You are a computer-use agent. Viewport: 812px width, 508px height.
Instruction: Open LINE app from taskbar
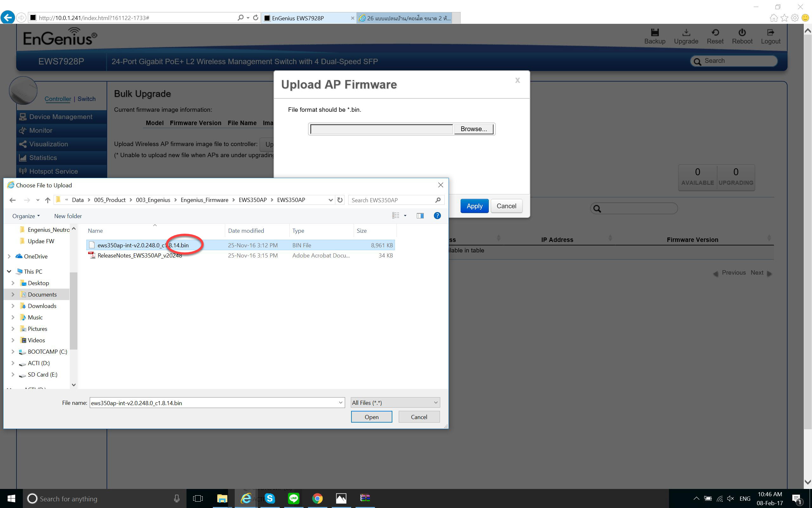294,498
